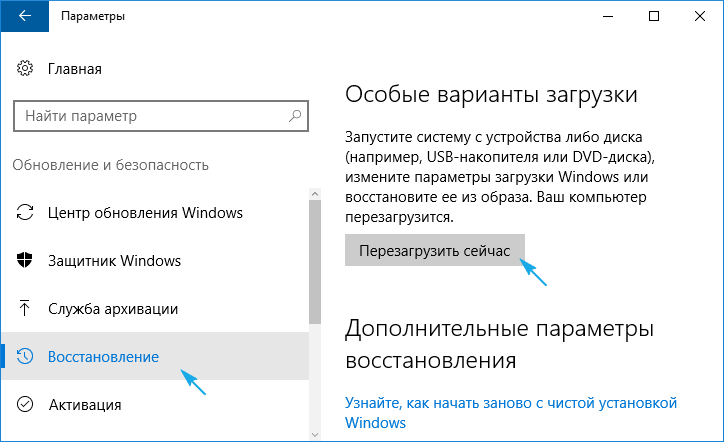Viewport: 724px width, 442px height.
Task: Click the sidebar scrollbar thumb
Action: click(315, 260)
